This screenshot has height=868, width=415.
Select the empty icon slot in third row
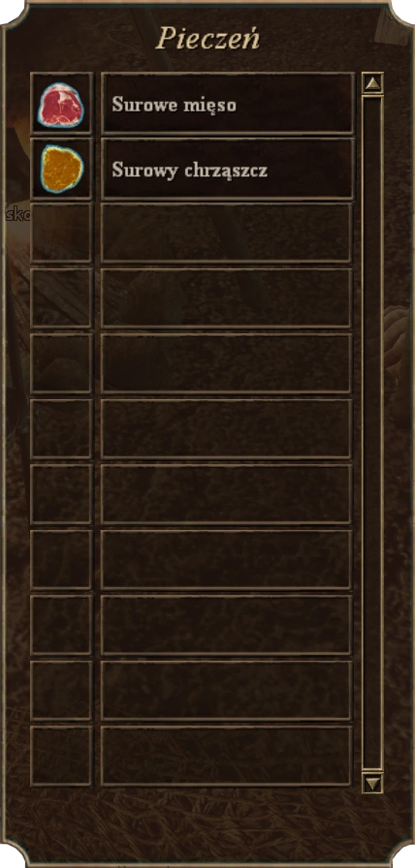tap(61, 233)
